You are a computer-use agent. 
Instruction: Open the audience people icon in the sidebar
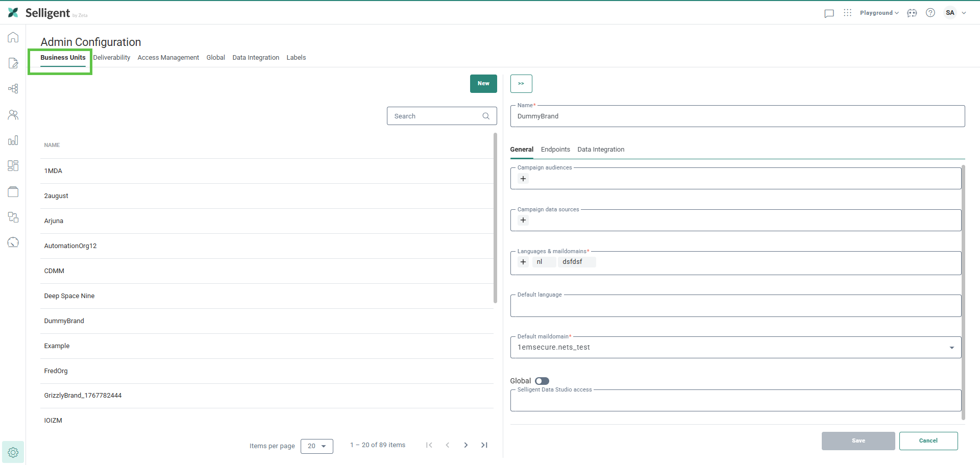pos(13,115)
